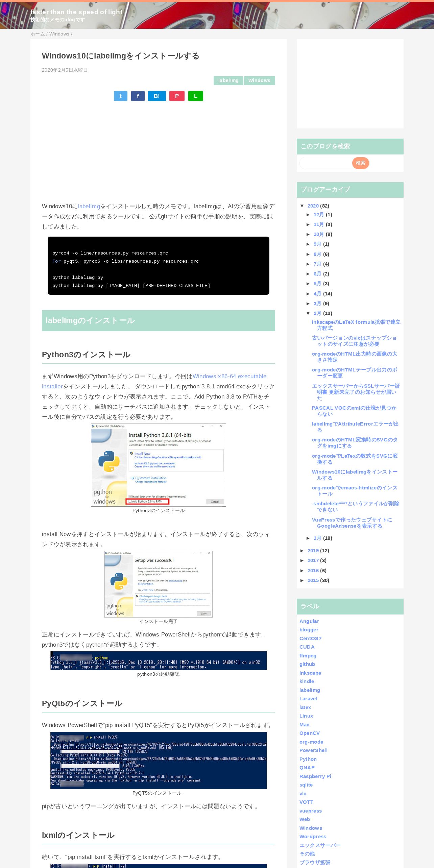
Task: Open the 7月 archive month link
Action: pyautogui.click(x=317, y=264)
